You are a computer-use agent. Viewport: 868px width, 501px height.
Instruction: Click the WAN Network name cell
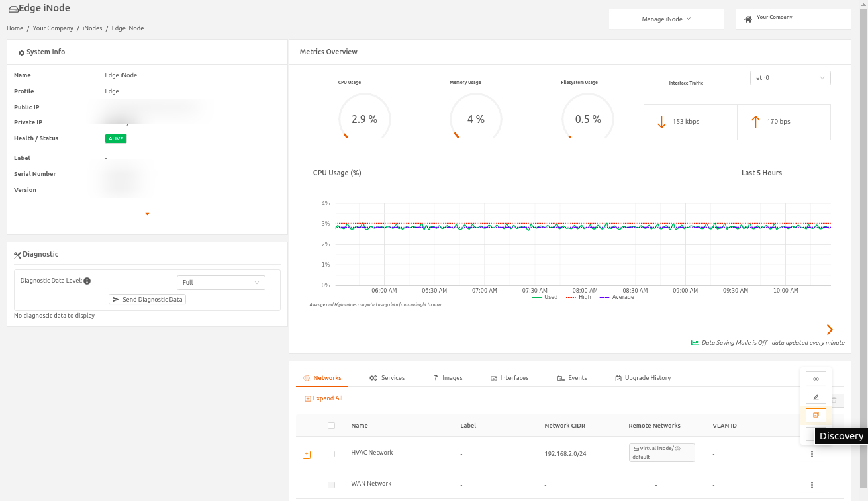(371, 484)
